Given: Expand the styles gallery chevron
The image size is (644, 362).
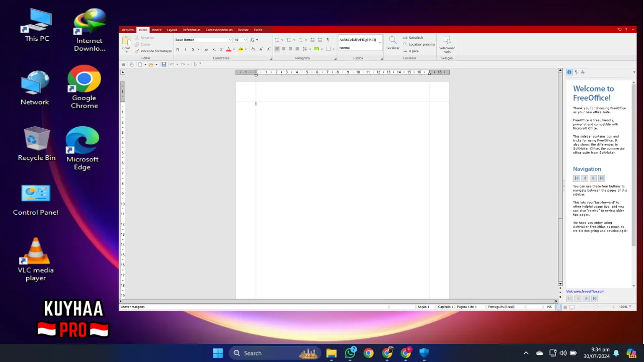Looking at the screenshot, I should coord(380,42).
